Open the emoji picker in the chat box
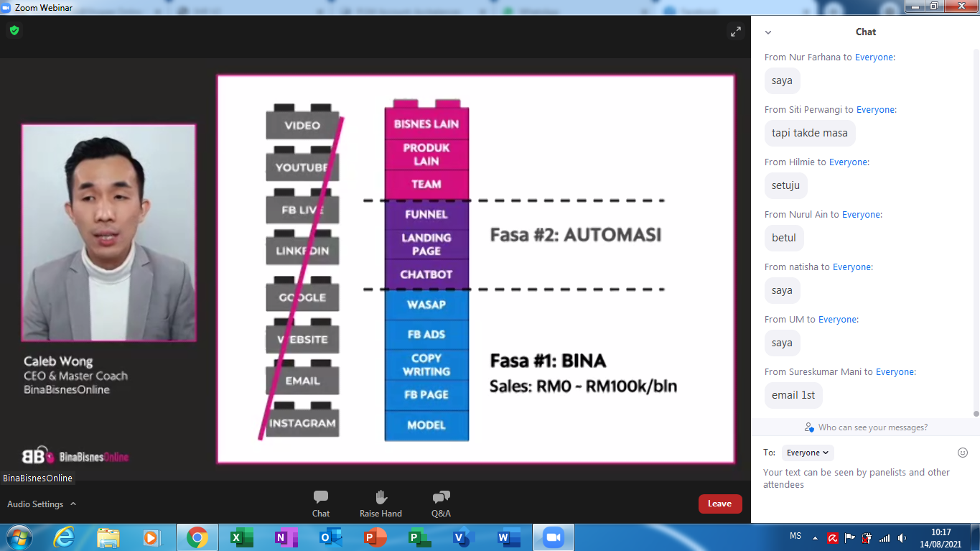This screenshot has width=980, height=551. (963, 453)
